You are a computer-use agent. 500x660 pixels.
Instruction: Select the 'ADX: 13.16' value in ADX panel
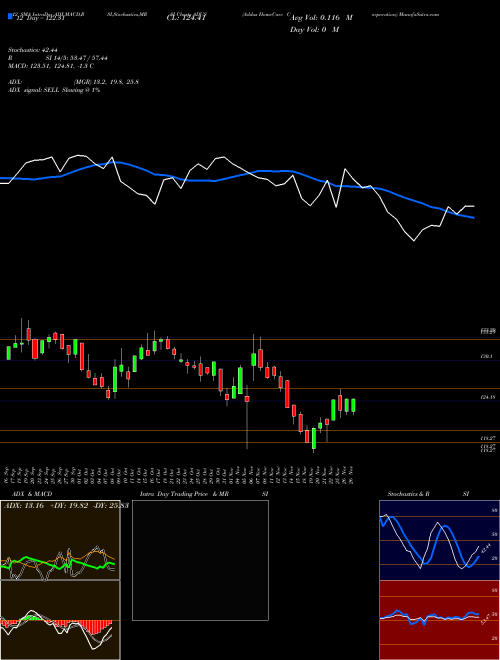point(24,506)
